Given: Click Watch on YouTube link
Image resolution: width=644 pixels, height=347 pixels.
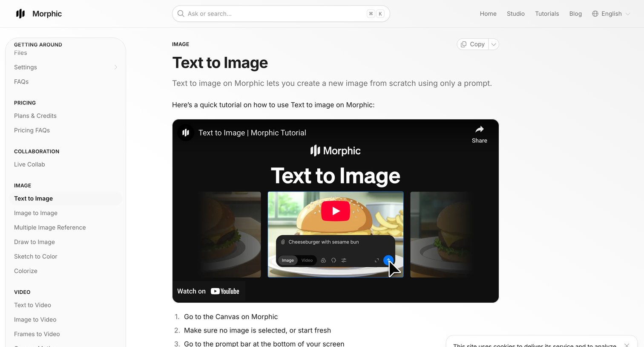Looking at the screenshot, I should 208,291.
